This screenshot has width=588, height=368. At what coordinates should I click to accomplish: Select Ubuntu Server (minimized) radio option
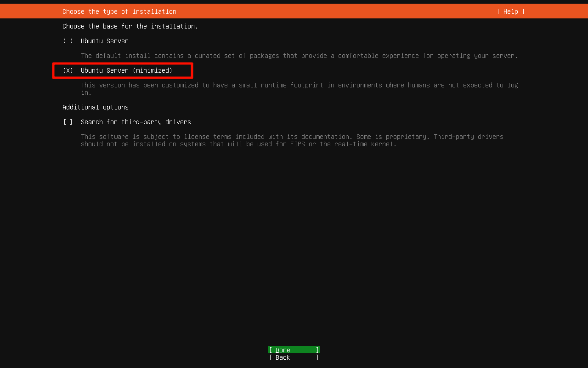118,70
